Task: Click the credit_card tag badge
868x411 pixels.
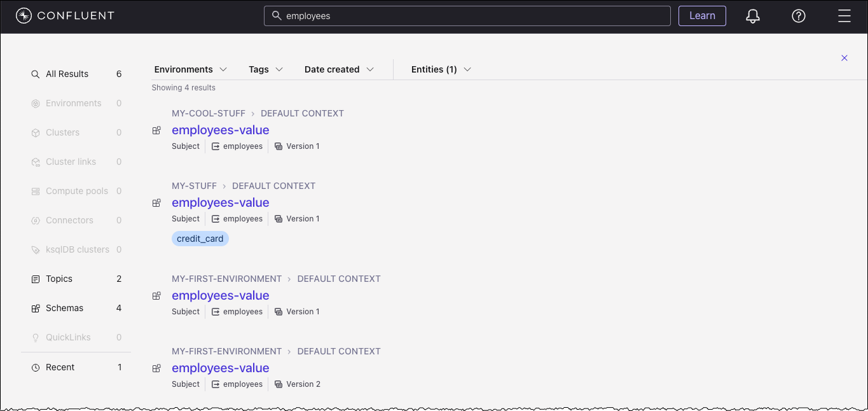Action: (x=200, y=239)
